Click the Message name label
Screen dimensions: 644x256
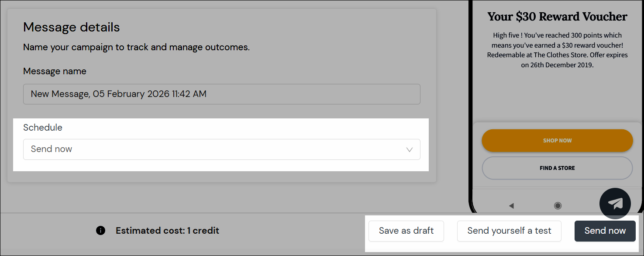click(x=55, y=71)
